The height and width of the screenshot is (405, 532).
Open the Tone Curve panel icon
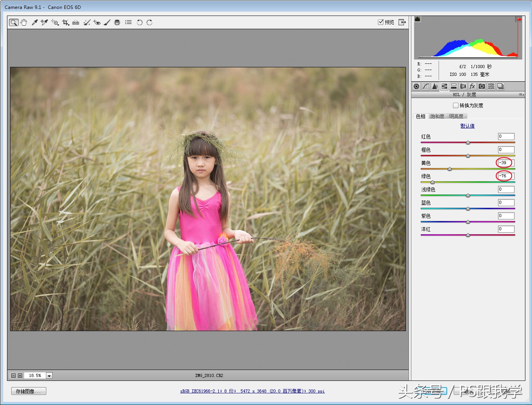[x=426, y=86]
